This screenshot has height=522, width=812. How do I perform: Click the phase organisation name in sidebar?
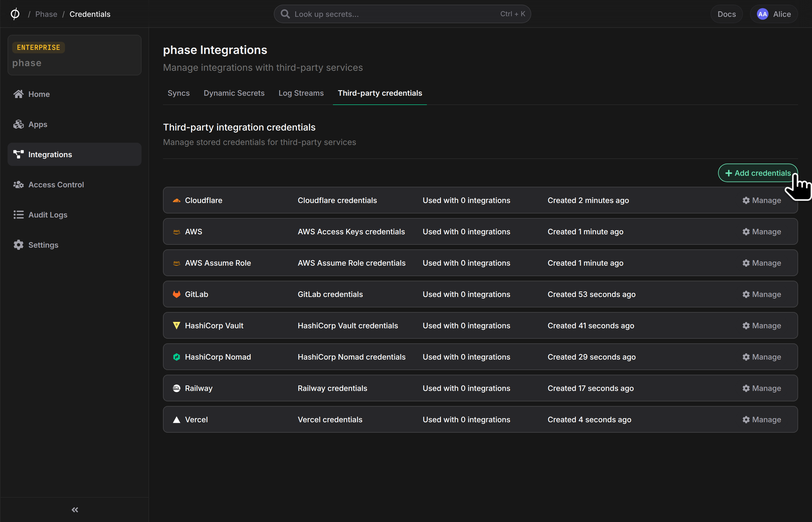(27, 63)
